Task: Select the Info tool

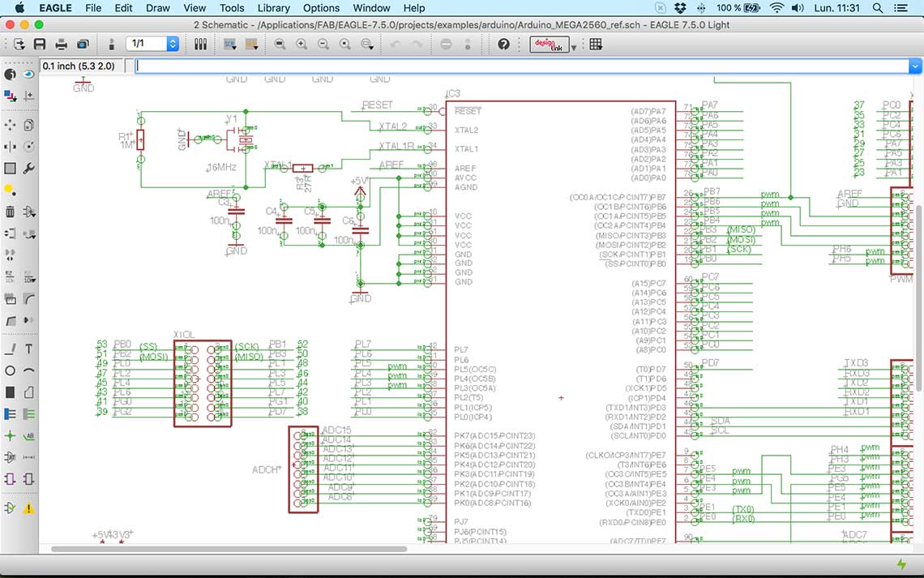Action: click(10, 75)
